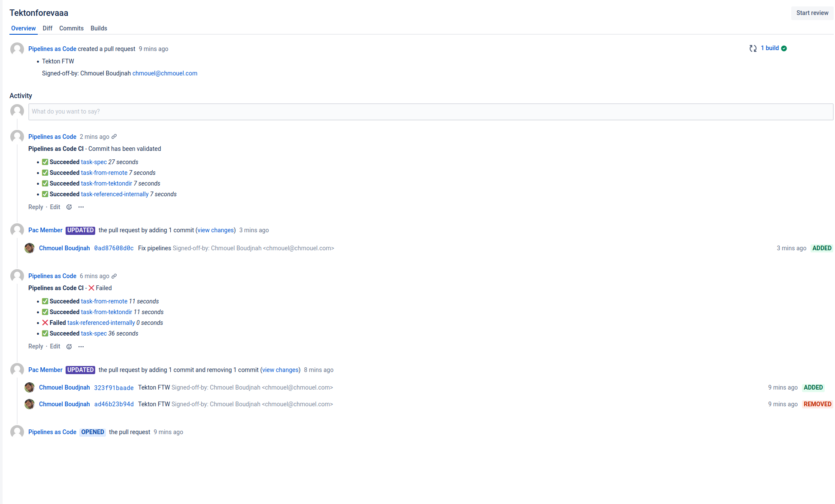The image size is (835, 504).
Task: Open commit hash 323f91baade
Action: click(x=114, y=388)
